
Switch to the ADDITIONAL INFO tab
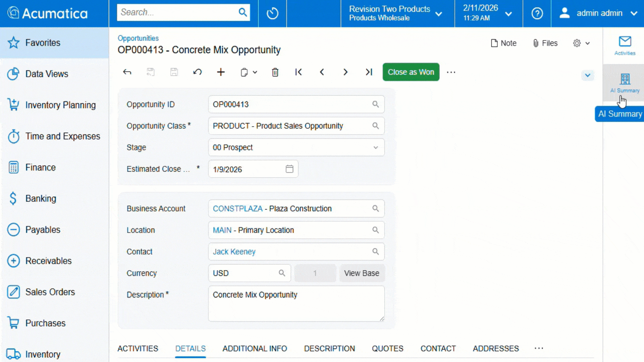pos(255,349)
